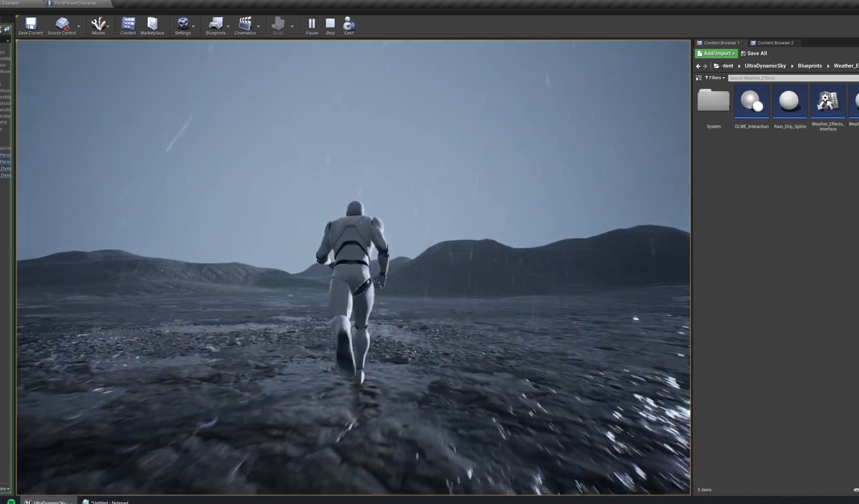The height and width of the screenshot is (504, 859).
Task: Select UltraDynamicSky in the breadcrumb path
Action: [x=765, y=66]
